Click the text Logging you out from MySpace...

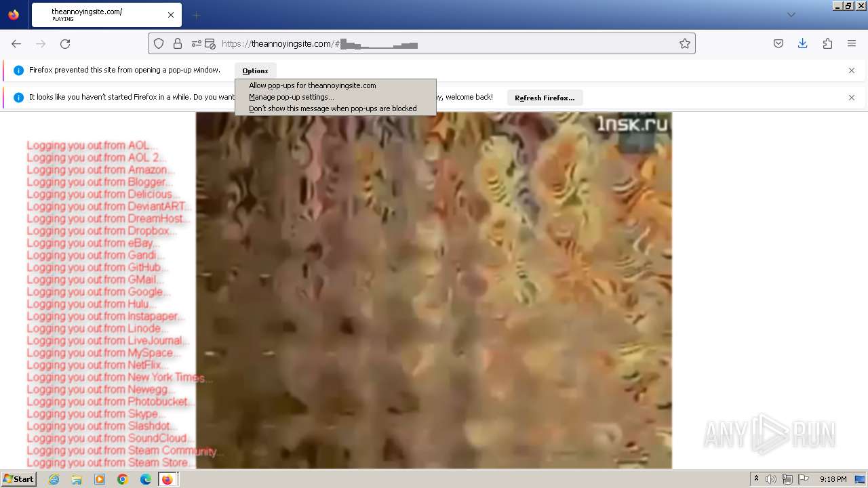click(102, 352)
